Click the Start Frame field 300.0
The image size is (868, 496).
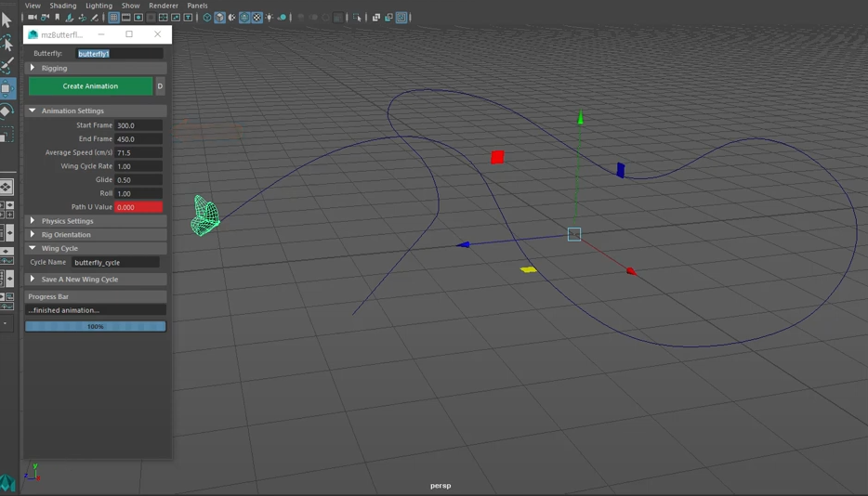[x=138, y=125]
